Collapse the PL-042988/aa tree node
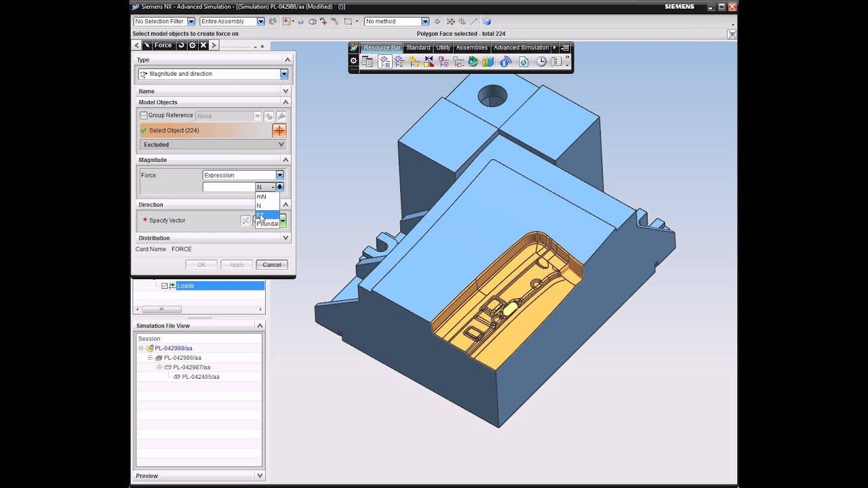868x488 pixels. 141,348
